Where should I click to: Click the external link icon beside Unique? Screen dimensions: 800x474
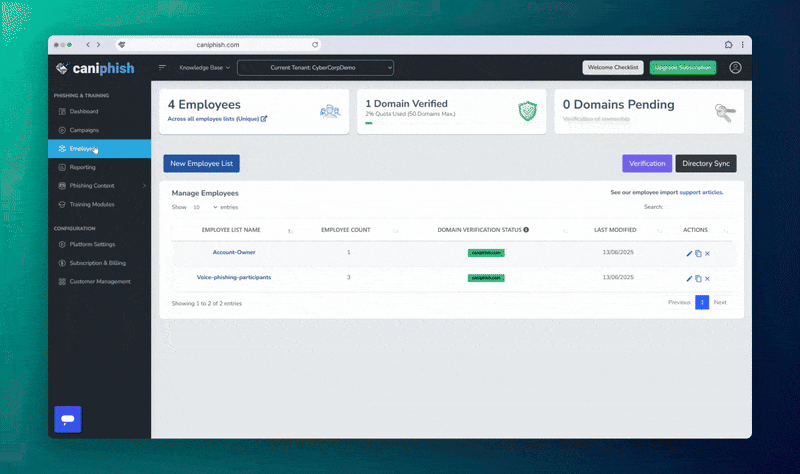(264, 119)
